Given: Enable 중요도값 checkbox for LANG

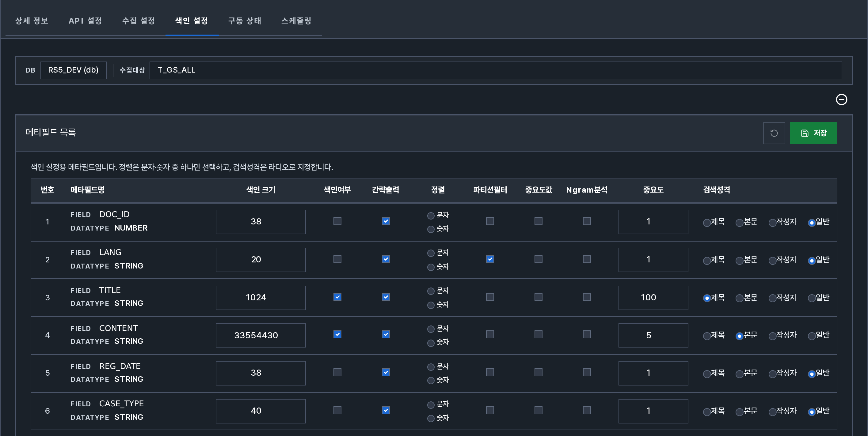Looking at the screenshot, I should point(539,259).
